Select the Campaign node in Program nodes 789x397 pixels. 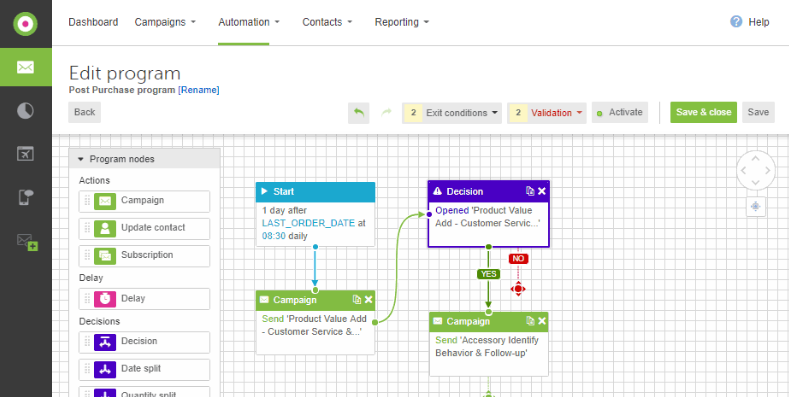[144, 201]
